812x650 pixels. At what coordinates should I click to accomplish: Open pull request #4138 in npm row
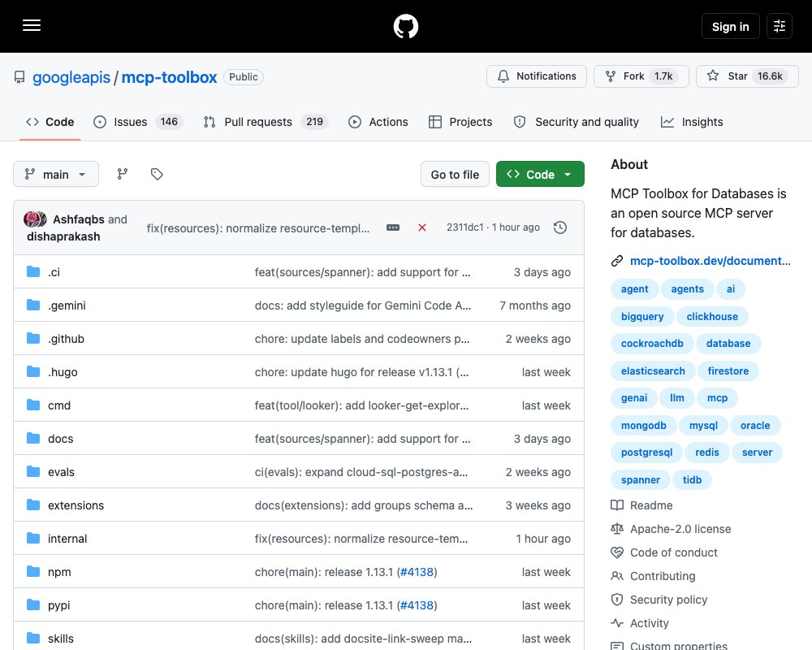(417, 572)
